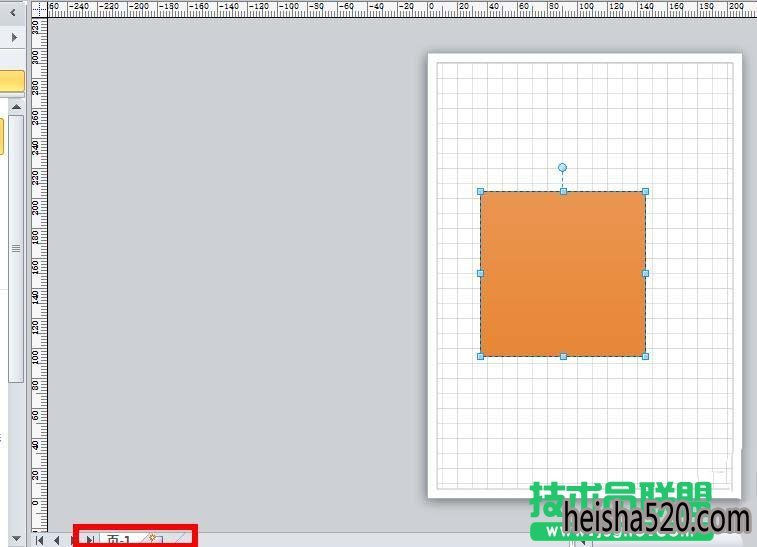Go to the first page tab button
Image resolution: width=757 pixels, height=547 pixels.
[x=40, y=540]
